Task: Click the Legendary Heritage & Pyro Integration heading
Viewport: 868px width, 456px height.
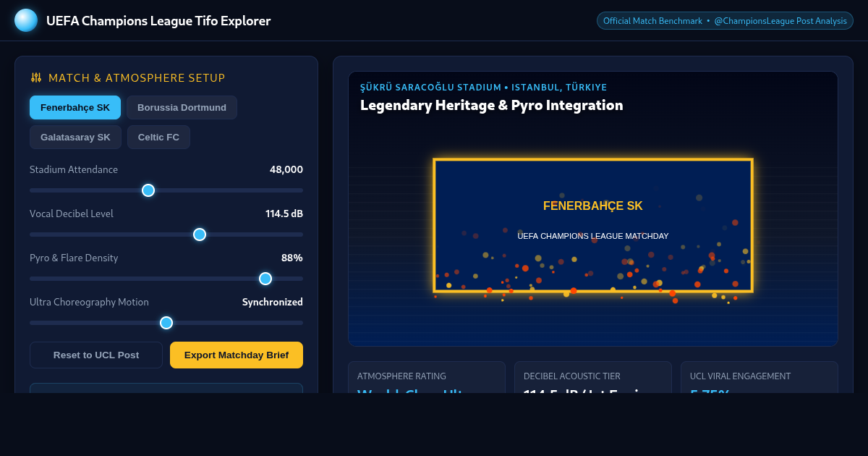Action: tap(492, 105)
